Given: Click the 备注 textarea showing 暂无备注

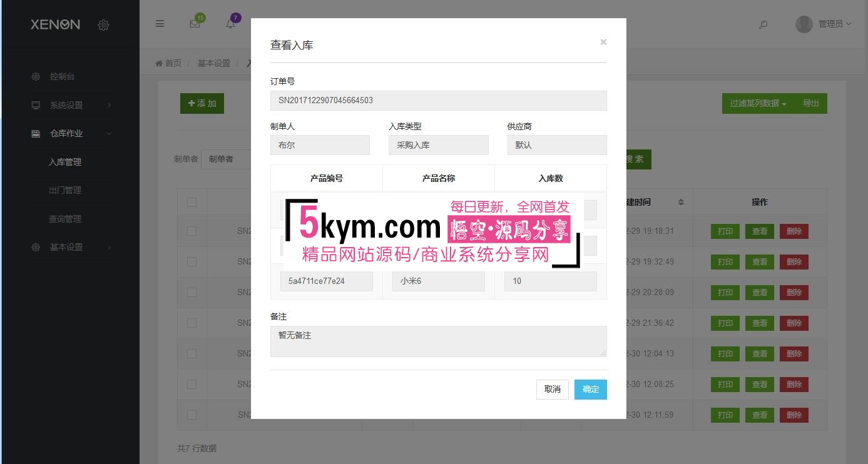Looking at the screenshot, I should tap(439, 341).
